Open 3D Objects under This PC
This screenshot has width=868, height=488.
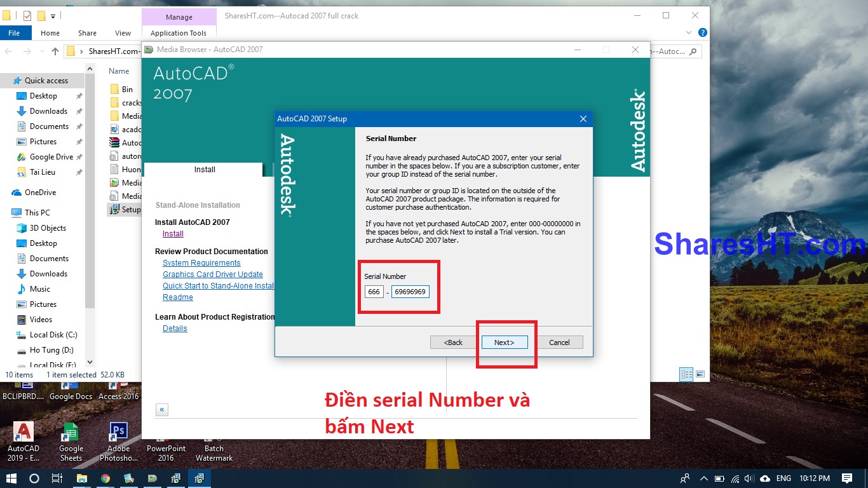coord(48,228)
